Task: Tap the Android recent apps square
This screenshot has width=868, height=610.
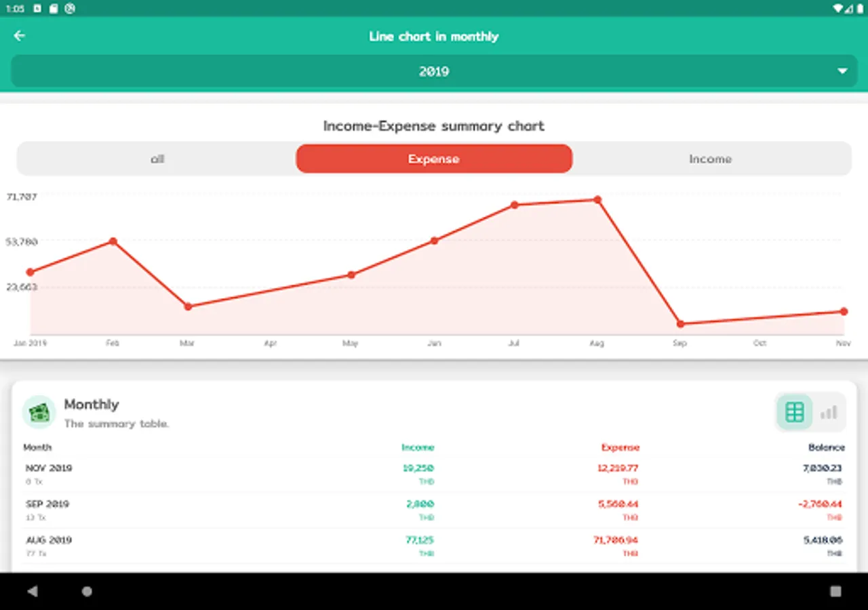Action: point(835,591)
